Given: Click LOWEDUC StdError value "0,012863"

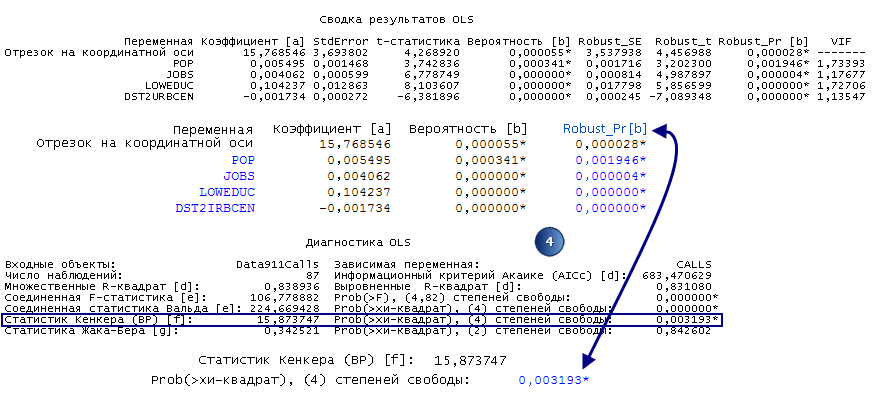Looking at the screenshot, I should click(x=341, y=85).
